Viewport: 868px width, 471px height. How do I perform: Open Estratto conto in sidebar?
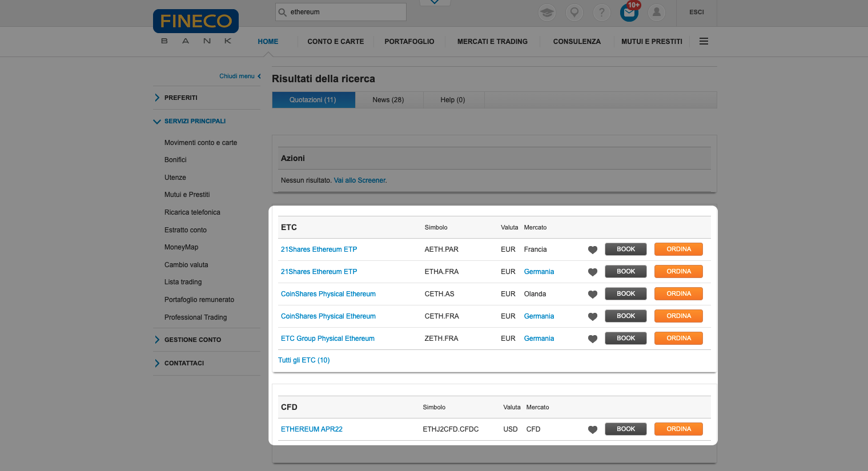tap(186, 230)
